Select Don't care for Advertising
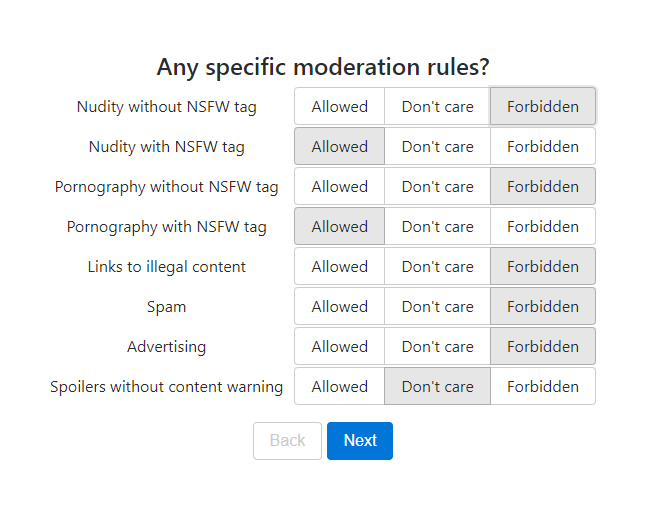This screenshot has width=672, height=505. click(437, 346)
